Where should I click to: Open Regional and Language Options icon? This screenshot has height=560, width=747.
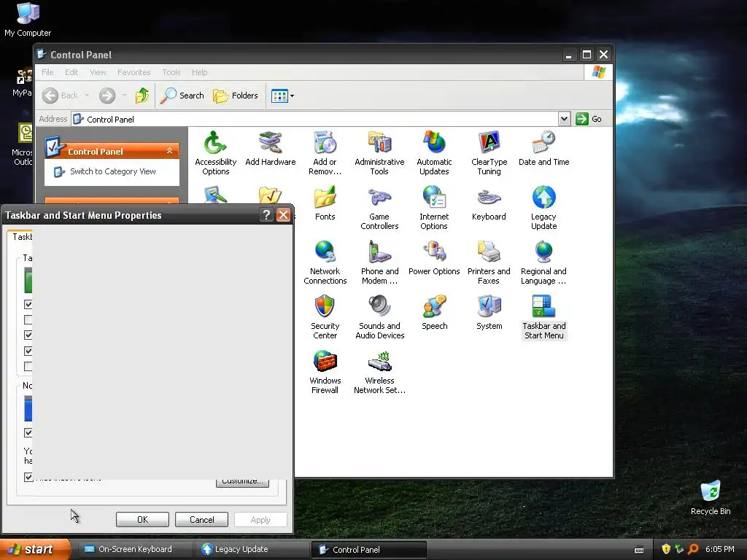(543, 262)
